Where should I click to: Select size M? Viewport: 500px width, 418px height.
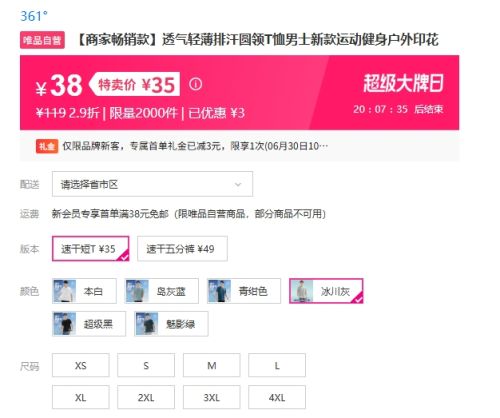[212, 365]
